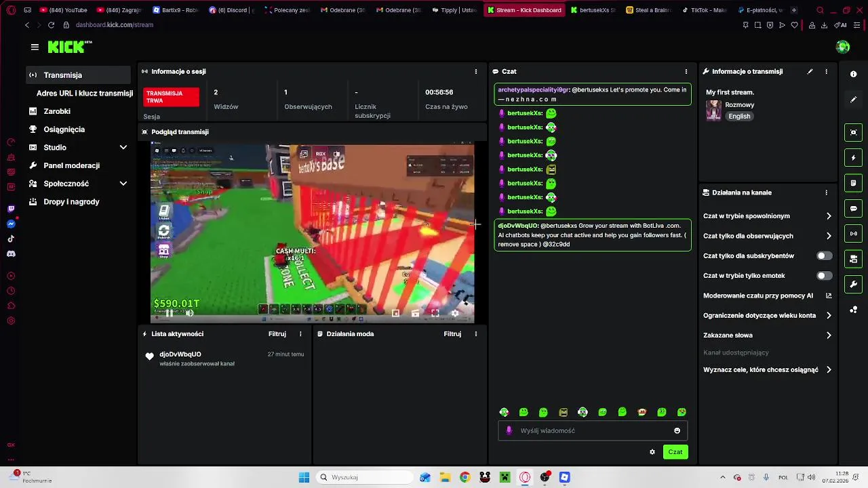This screenshot has width=868, height=488.
Task: Open the Czat panel three-dot menu
Action: pyautogui.click(x=686, y=71)
